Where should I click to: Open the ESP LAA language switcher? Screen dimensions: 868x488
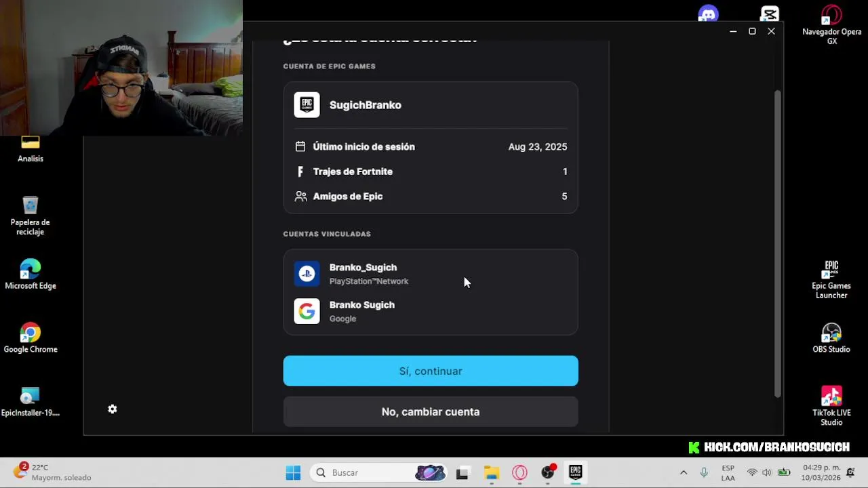(728, 473)
